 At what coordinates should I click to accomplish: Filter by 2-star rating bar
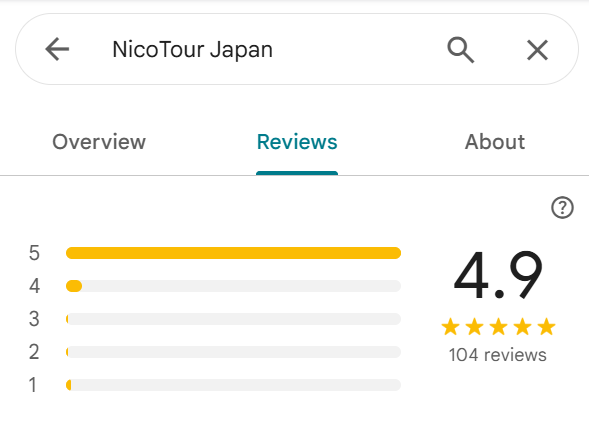coord(233,352)
